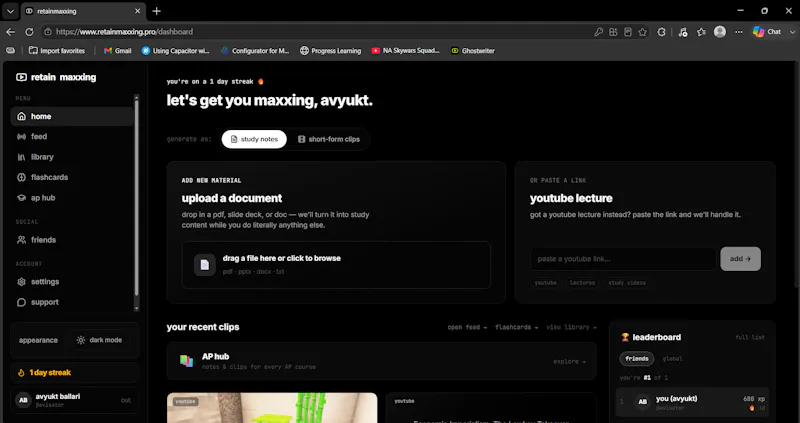This screenshot has width=800, height=423.
Task: Close the retainmaxxing tab
Action: coord(138,11)
